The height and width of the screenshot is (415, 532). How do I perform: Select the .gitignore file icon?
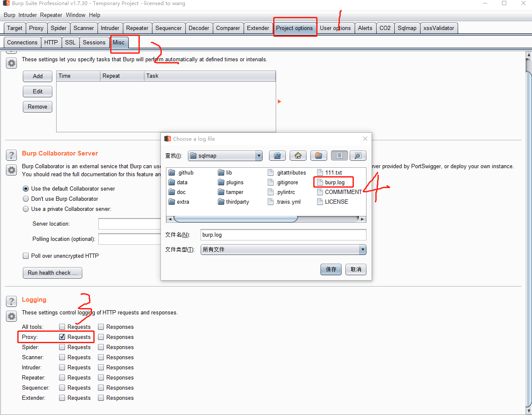[271, 182]
